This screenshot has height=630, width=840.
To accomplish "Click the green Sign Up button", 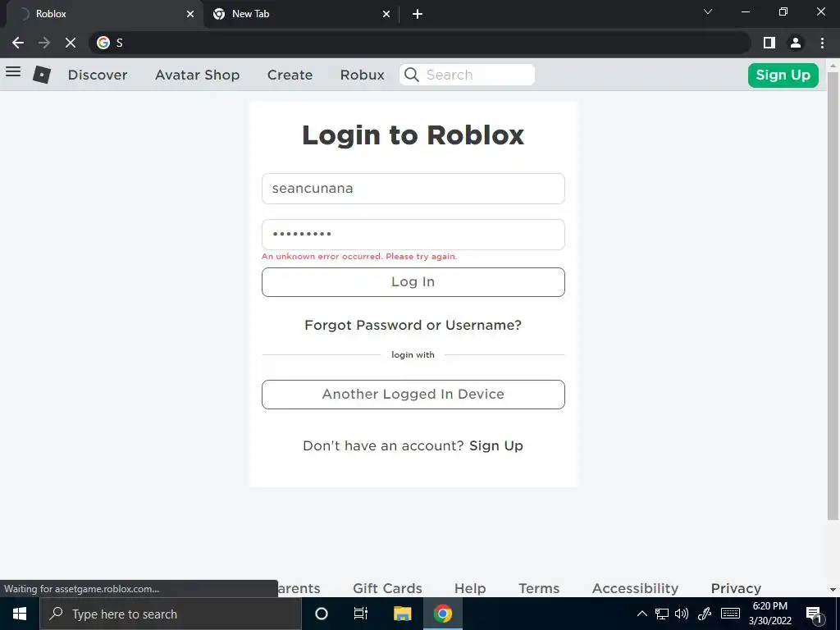I will click(783, 75).
